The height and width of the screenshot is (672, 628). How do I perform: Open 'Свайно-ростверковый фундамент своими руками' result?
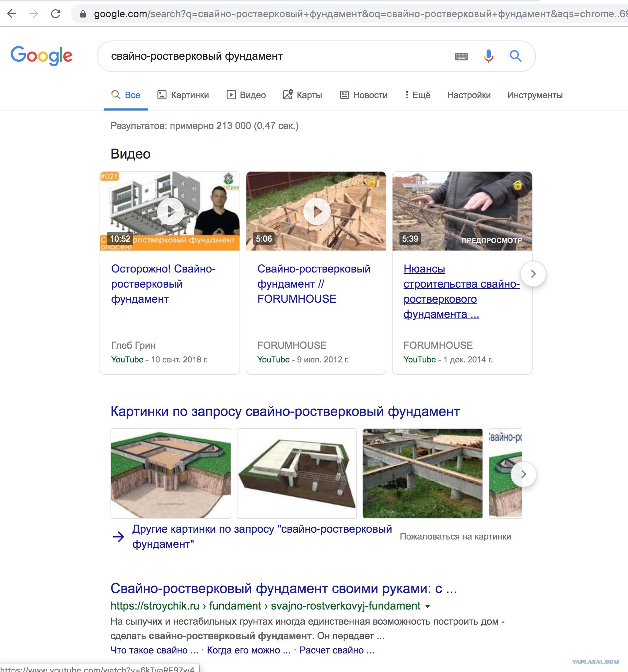[x=284, y=588]
